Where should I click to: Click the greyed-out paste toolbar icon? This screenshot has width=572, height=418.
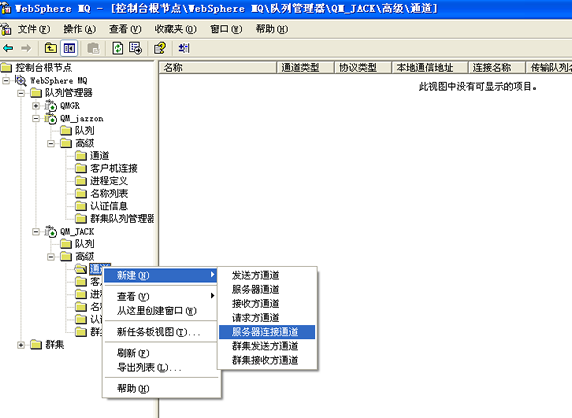point(93,48)
